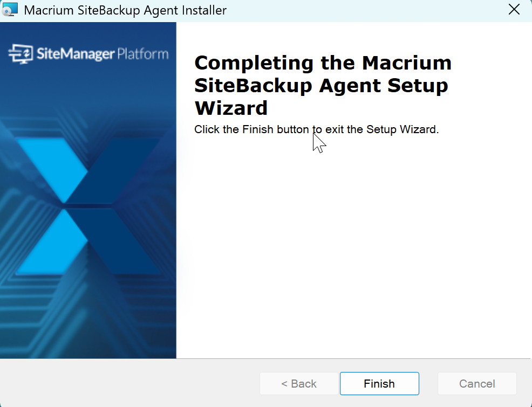
Task: Click the greyed-out Cancel button
Action: click(477, 384)
